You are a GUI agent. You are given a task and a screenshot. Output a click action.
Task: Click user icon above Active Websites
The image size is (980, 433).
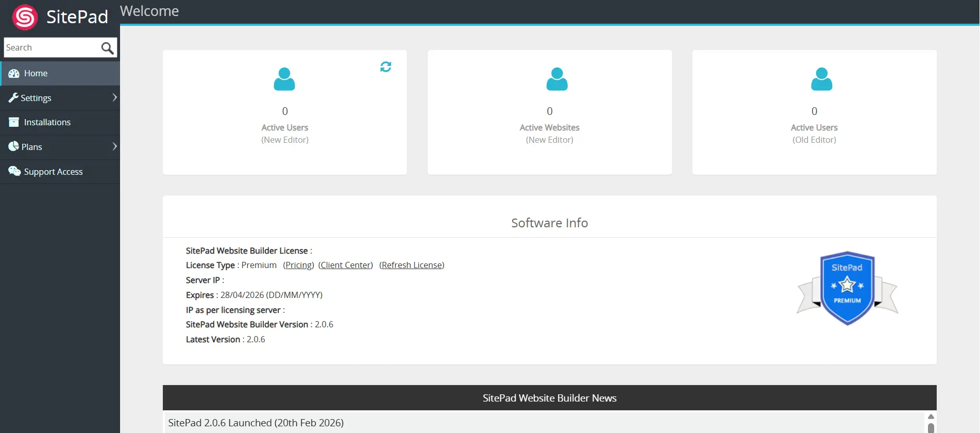(557, 79)
